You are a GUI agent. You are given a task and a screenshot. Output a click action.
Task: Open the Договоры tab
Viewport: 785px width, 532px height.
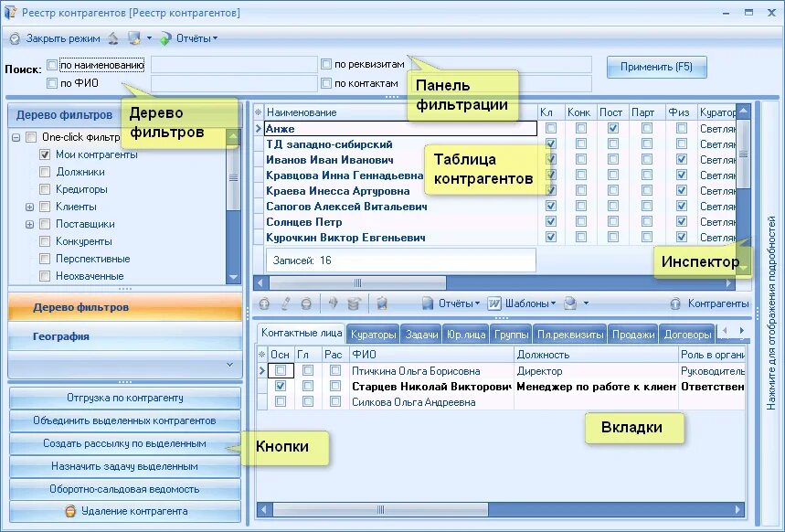point(687,334)
